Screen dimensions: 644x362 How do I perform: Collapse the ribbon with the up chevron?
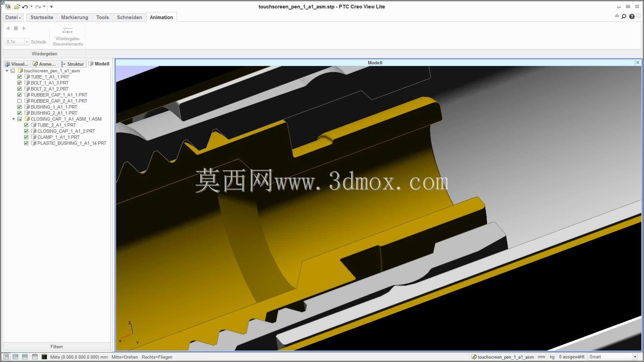(617, 16)
